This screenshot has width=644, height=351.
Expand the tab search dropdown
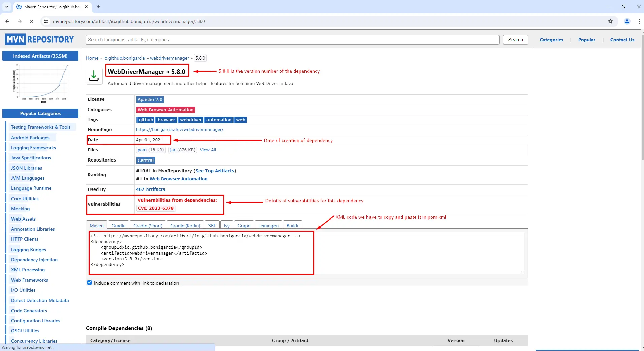pyautogui.click(x=7, y=7)
